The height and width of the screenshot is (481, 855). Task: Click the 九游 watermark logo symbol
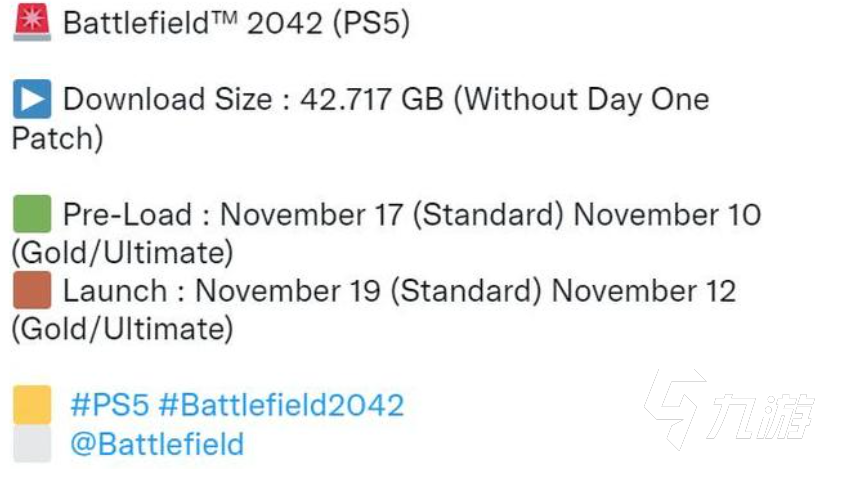click(674, 407)
